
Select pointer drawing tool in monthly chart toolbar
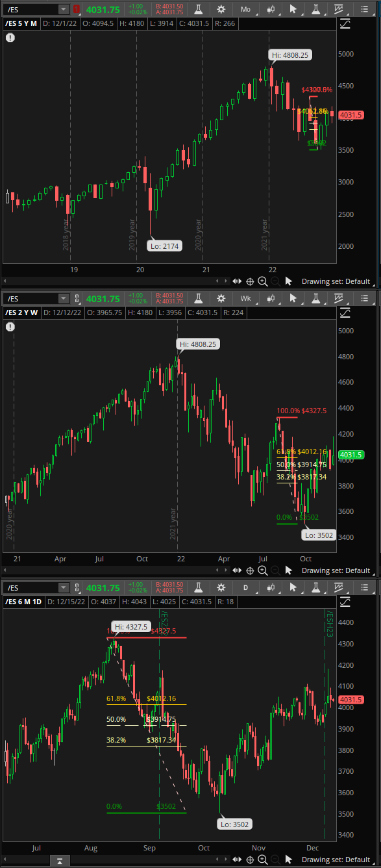[x=293, y=9]
